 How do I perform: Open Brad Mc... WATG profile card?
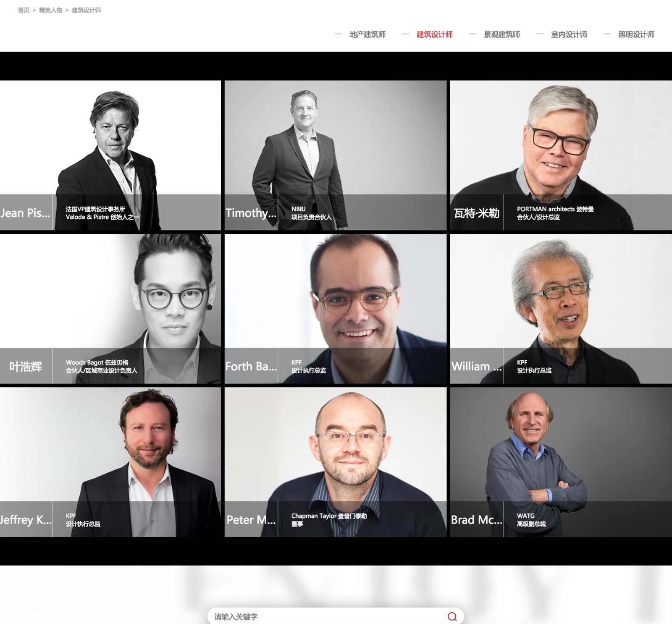point(561,462)
